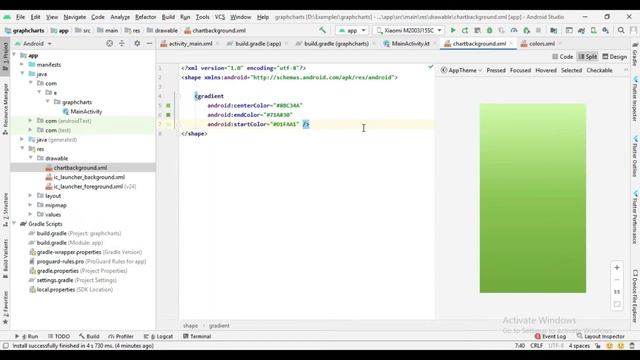Open the Xiaomi device selector dropdown
The image size is (640, 360).
(409, 30)
